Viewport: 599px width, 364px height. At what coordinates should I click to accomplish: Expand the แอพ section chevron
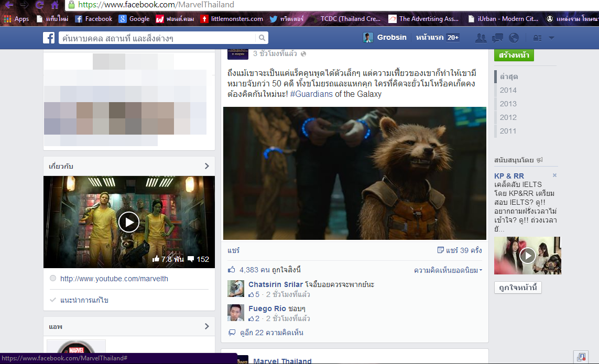pyautogui.click(x=206, y=327)
